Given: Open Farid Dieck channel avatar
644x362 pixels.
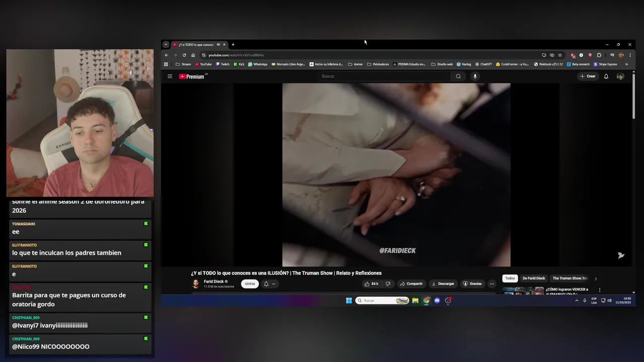Looking at the screenshot, I should point(196,284).
